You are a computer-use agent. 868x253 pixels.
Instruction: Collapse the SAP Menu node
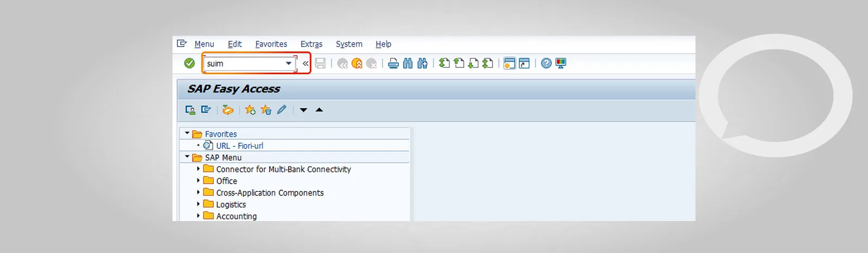(187, 157)
